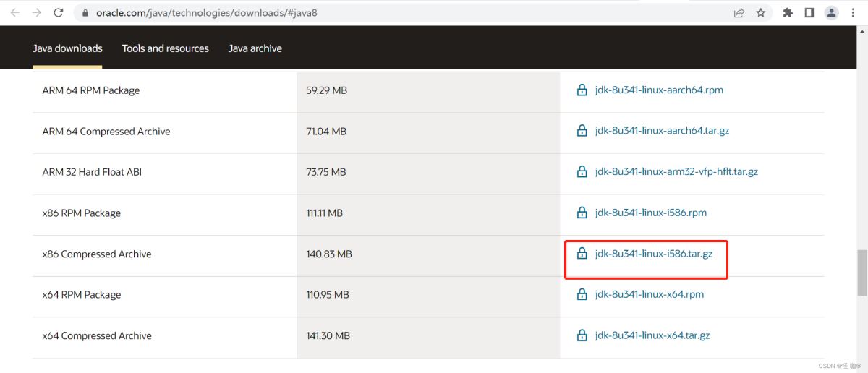Switch to Tools and resources tab
The height and width of the screenshot is (373, 868).
165,48
